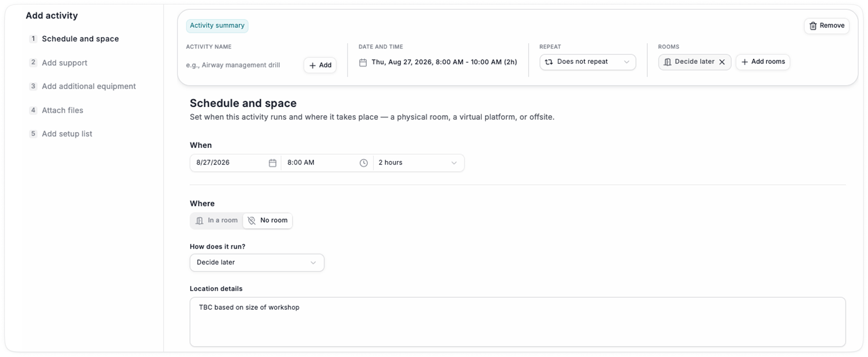
Task: Click the plus icon on Add rooms
Action: click(744, 62)
